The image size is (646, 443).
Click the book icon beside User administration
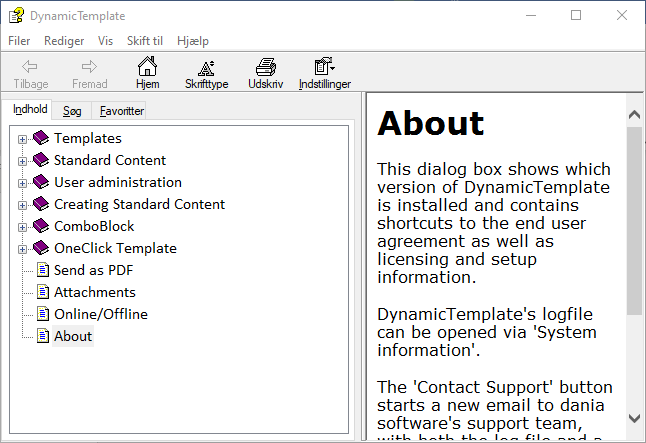tap(41, 182)
